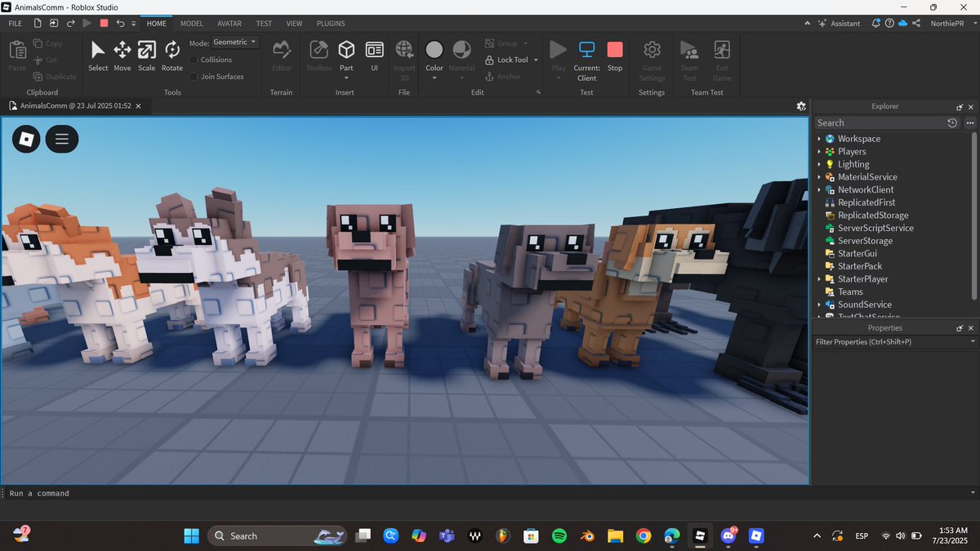980x551 pixels.
Task: Switch to the TEST tab
Action: (264, 24)
